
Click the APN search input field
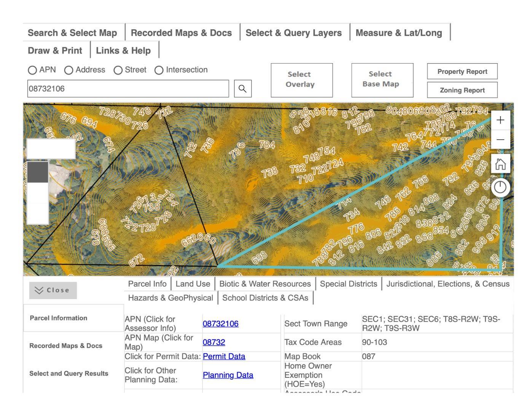[x=128, y=89]
